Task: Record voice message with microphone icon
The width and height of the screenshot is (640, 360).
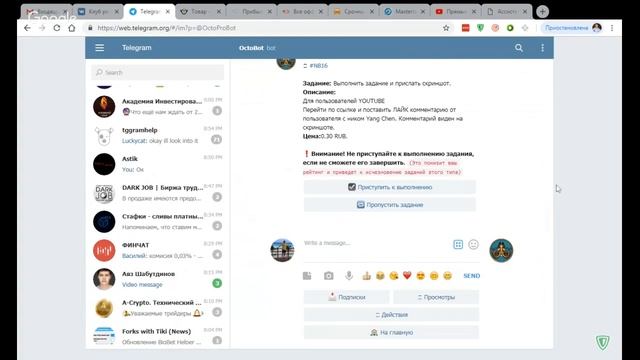Action: pos(349,276)
